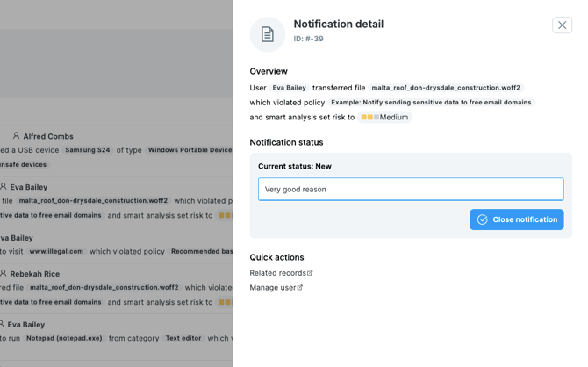Click the user icon beside Rebekah Rice
Viewport: 588px width, 367px height.
(4, 273)
